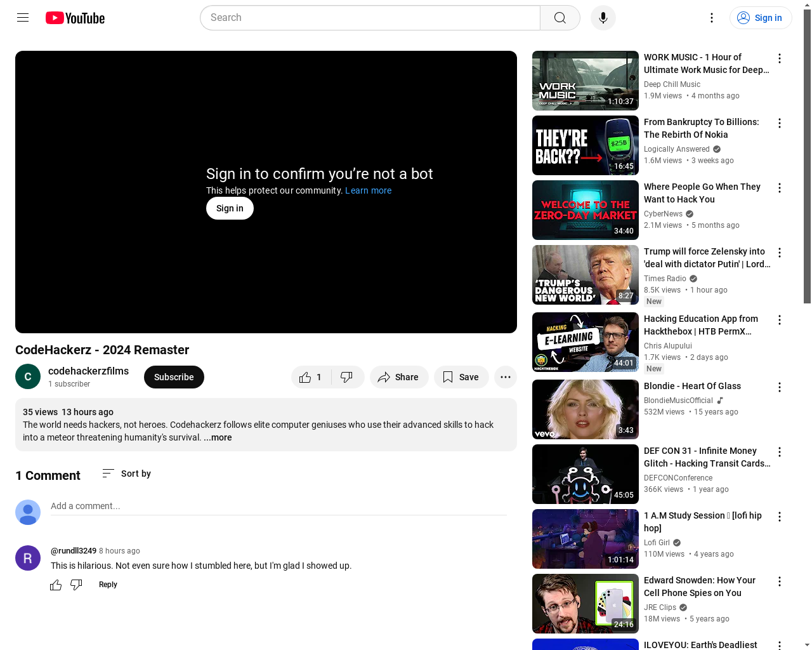Open WORK MUSIC video thumbnail
Viewport: 812px width, 650px height.
[x=586, y=81]
